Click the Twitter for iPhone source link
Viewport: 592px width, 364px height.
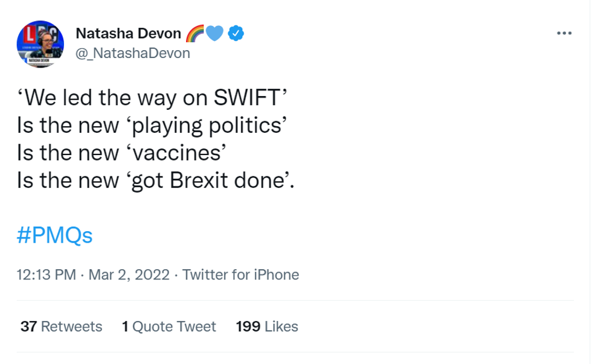pos(240,275)
